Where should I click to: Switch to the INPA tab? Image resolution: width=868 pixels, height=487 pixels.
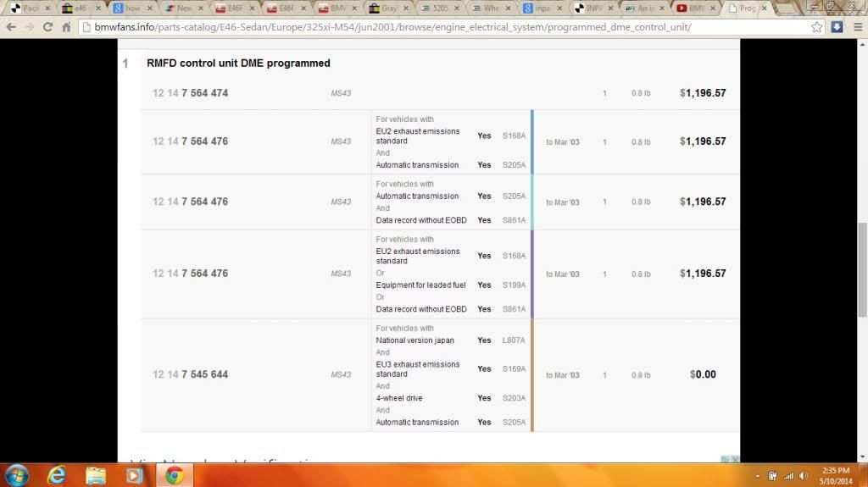pyautogui.click(x=594, y=8)
